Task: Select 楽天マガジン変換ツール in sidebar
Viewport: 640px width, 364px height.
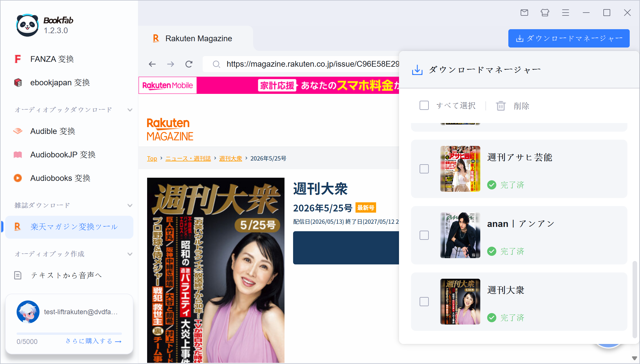Action: [x=69, y=227]
